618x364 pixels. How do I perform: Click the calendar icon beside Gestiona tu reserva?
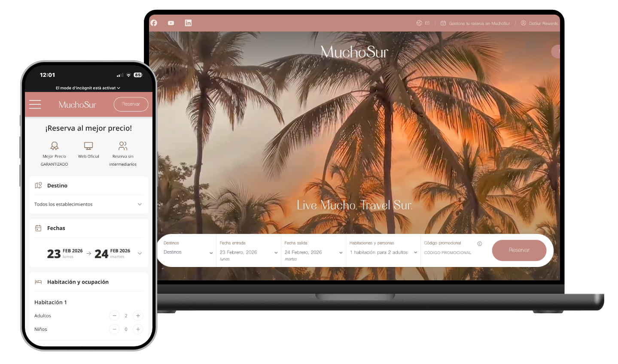444,23
